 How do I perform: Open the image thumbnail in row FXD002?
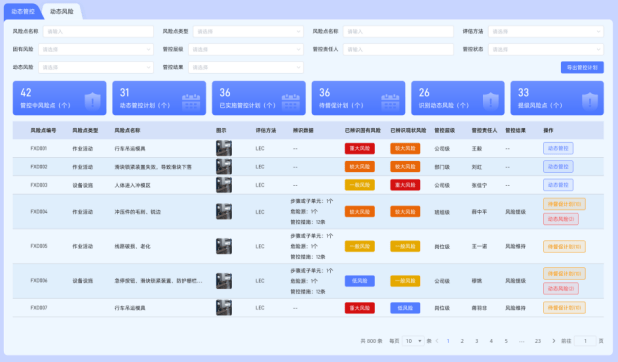point(224,166)
